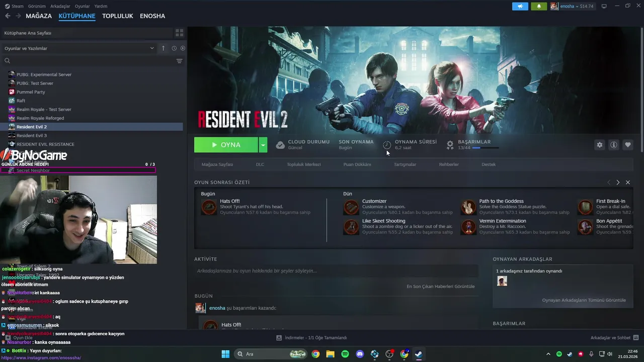Click the green notifications bell button
The height and width of the screenshot is (362, 644).
pos(539,6)
